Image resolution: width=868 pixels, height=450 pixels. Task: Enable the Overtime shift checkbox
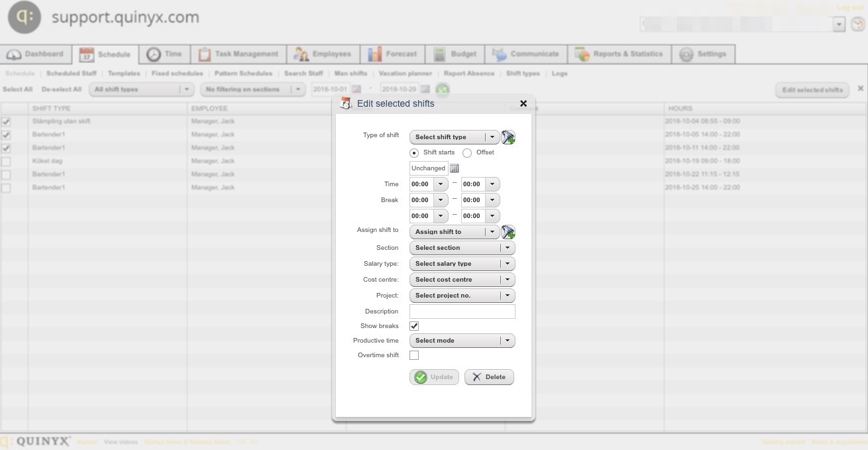(414, 355)
